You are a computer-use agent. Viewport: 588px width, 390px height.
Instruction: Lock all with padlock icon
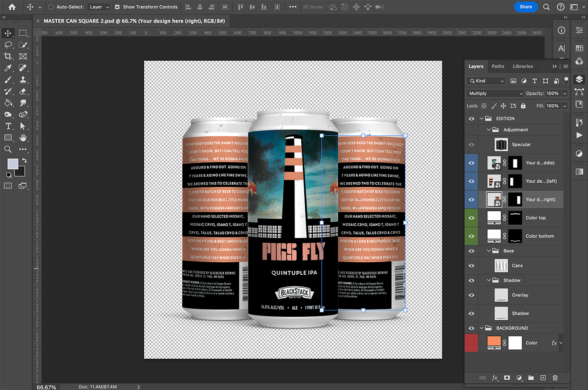click(x=523, y=106)
